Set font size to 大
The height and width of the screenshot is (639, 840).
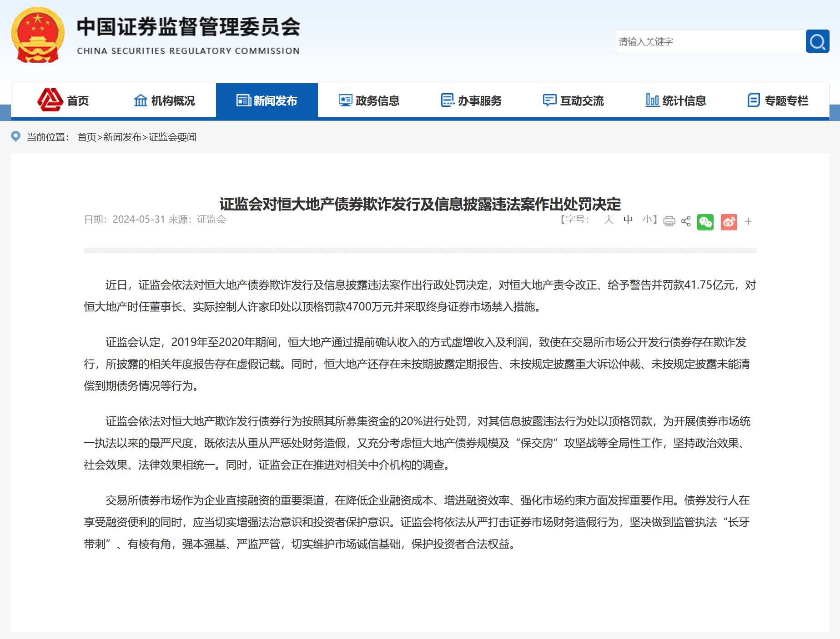pos(609,220)
